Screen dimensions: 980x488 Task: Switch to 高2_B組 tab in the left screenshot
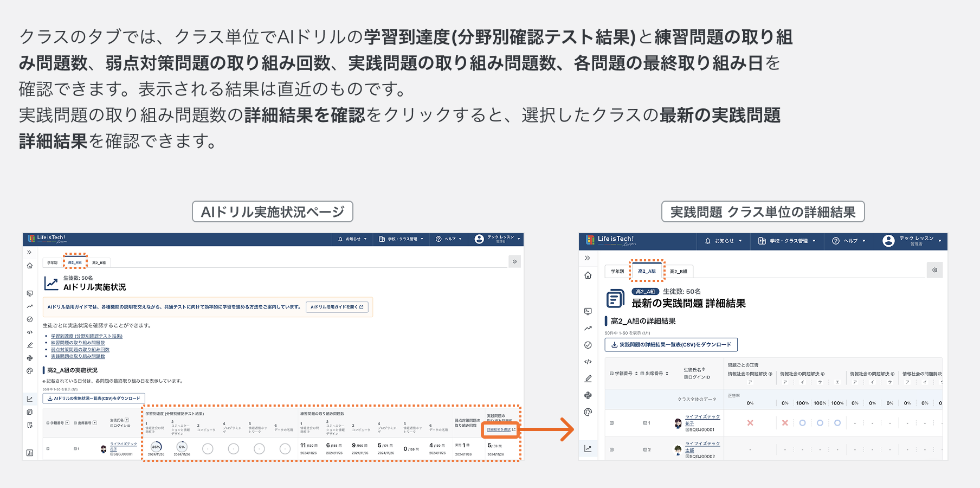tap(99, 262)
